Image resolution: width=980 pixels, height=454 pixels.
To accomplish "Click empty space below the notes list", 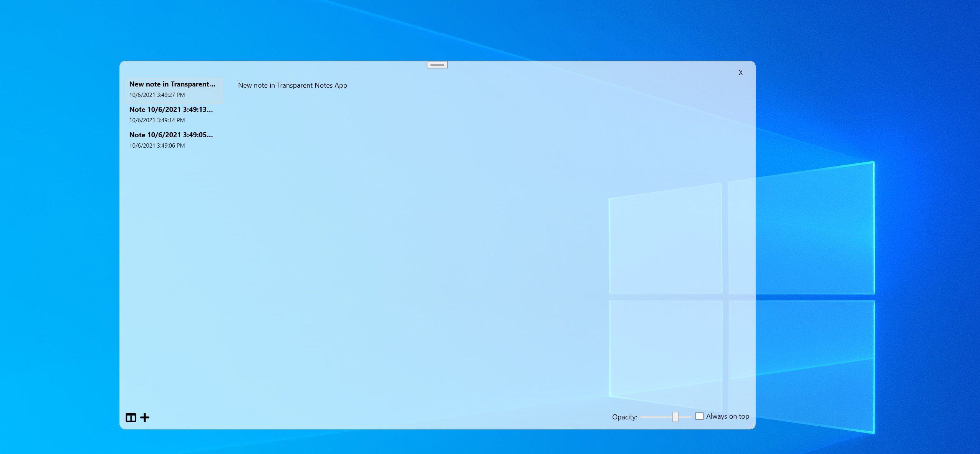I will point(173,269).
